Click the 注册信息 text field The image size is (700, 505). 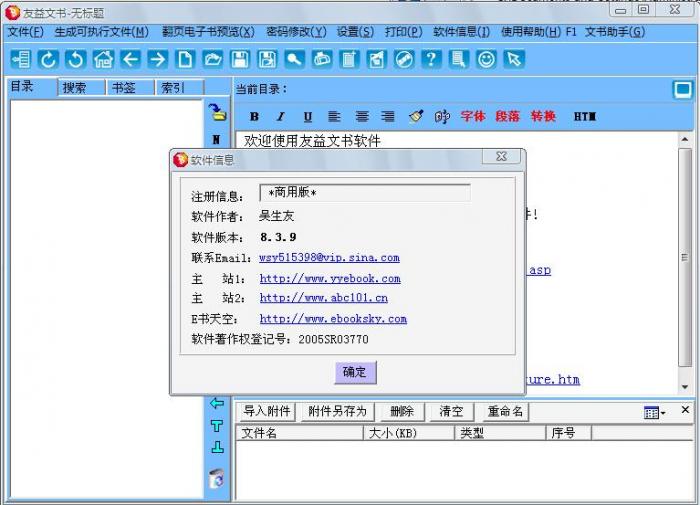point(364,193)
